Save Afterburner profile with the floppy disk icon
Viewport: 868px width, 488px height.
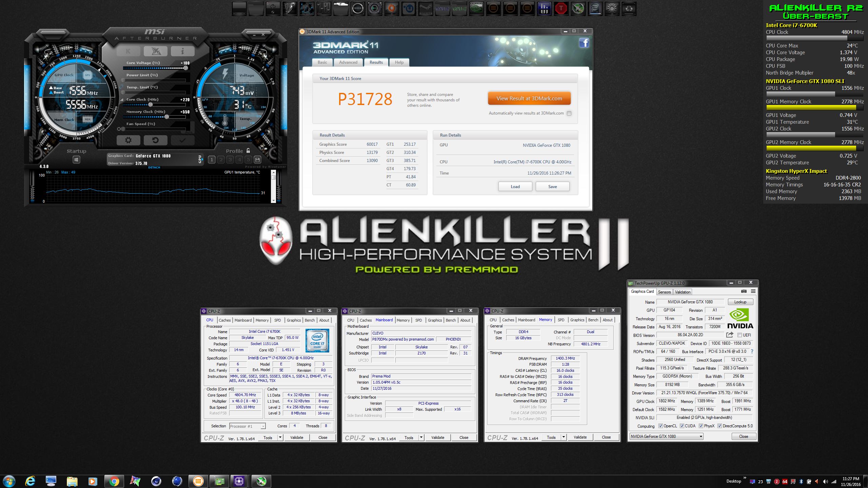coord(257,160)
